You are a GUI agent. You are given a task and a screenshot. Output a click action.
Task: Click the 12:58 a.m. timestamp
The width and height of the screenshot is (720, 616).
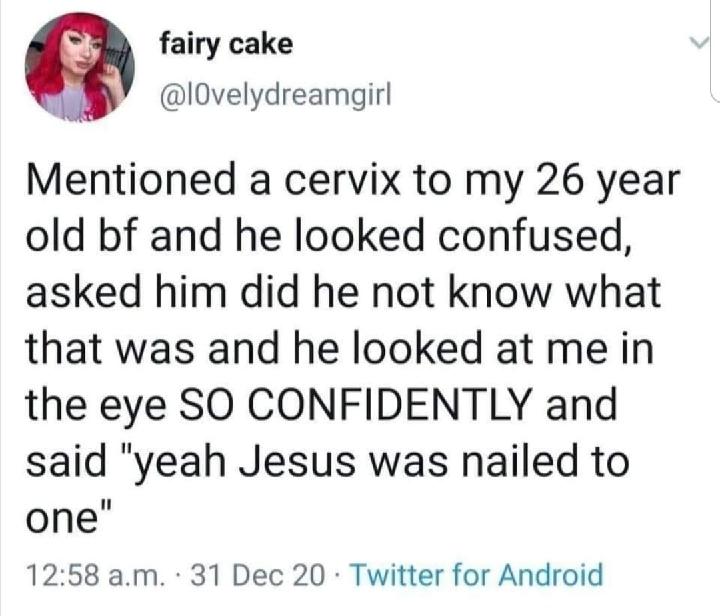[x=97, y=576]
